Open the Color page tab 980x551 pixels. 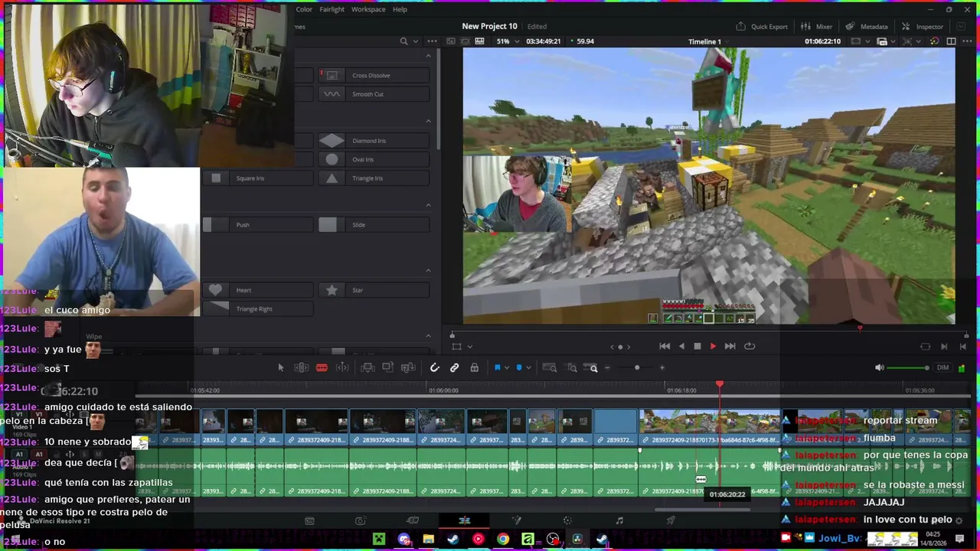coord(567,520)
